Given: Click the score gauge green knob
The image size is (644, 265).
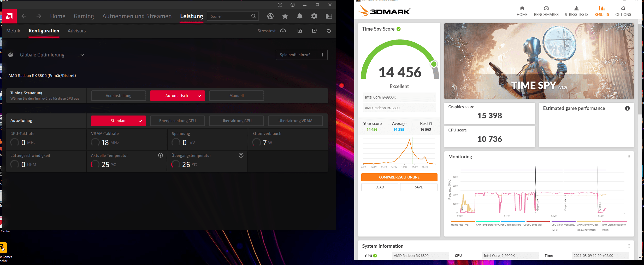Looking at the screenshot, I should pos(434,64).
